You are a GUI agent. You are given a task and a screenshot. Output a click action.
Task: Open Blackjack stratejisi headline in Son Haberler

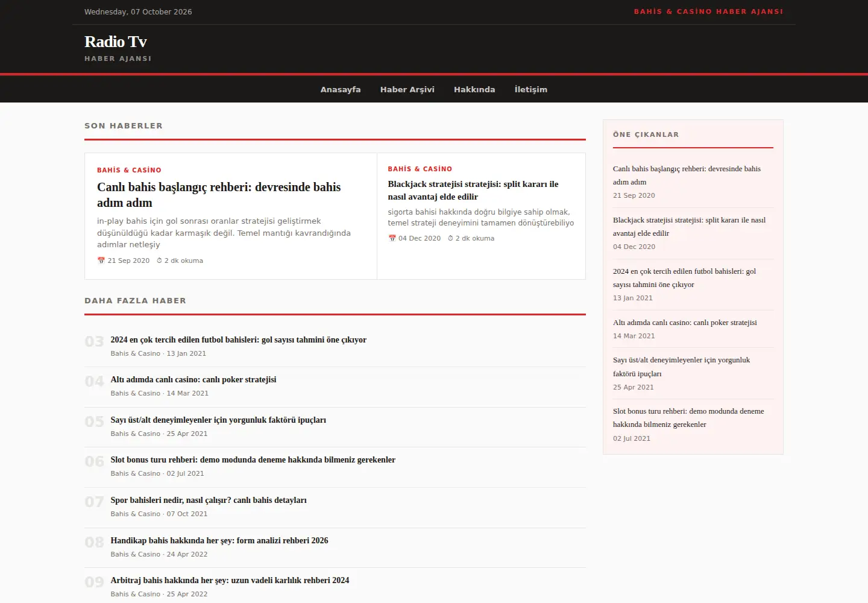click(473, 191)
